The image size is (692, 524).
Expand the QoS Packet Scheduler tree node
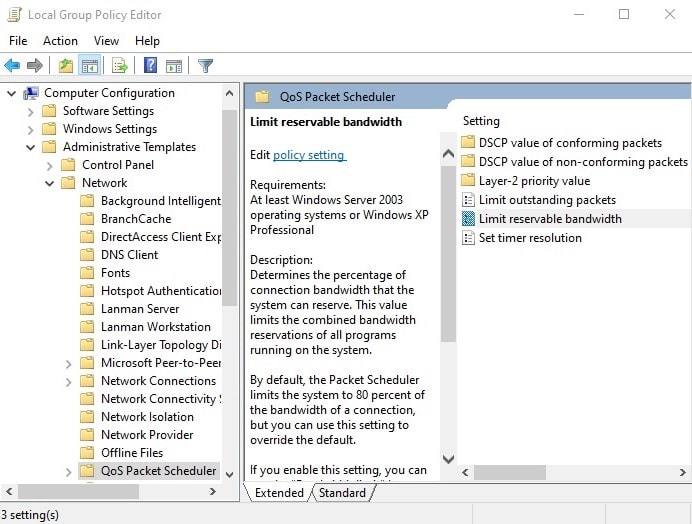click(x=68, y=472)
